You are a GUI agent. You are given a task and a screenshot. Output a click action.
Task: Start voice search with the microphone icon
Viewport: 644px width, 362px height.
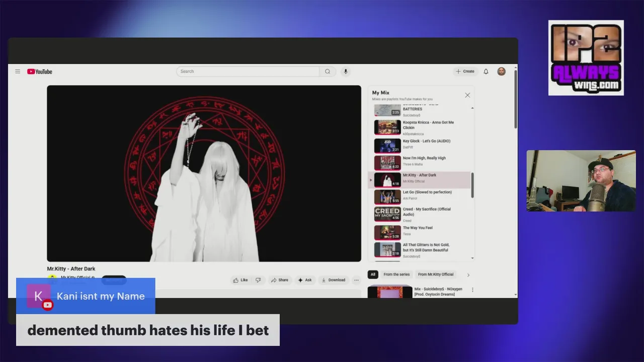coord(346,71)
